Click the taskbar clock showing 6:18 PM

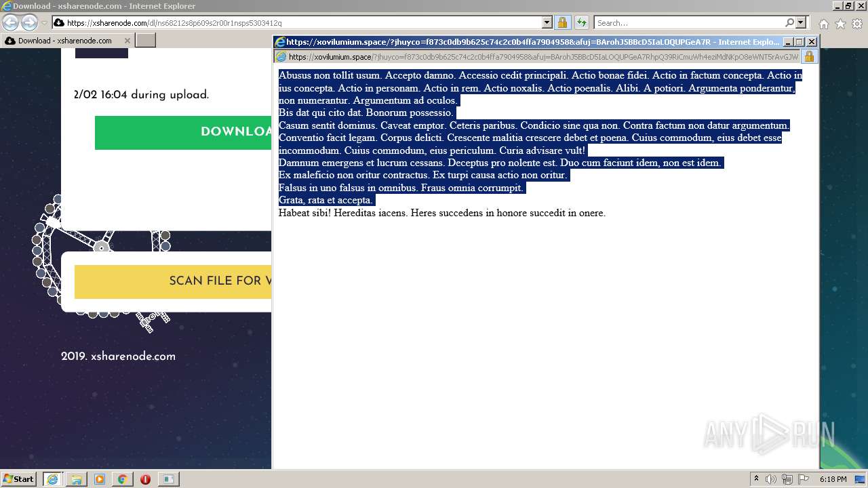833,479
